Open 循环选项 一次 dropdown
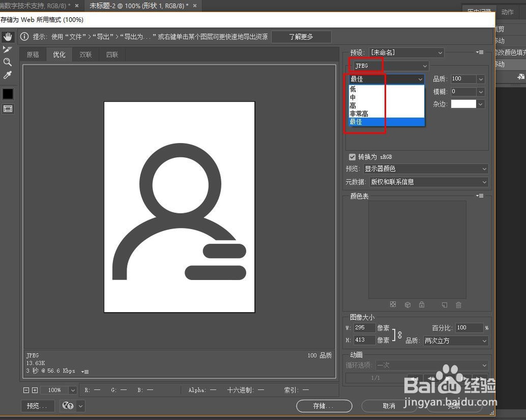526x420 pixels. [432, 365]
